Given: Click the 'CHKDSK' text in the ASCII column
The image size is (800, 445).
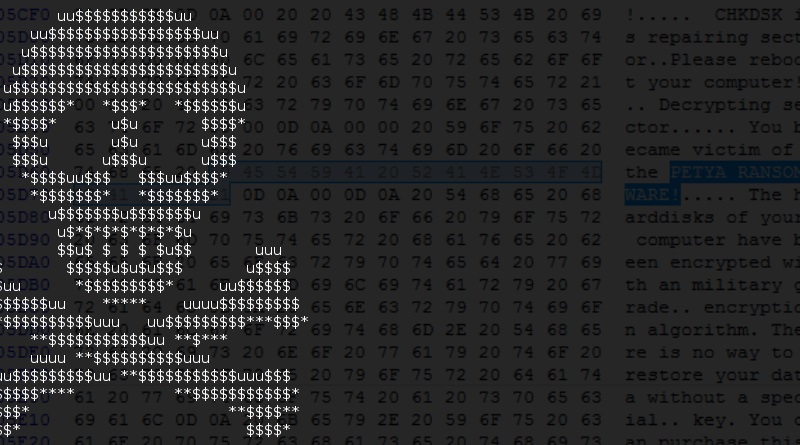Looking at the screenshot, I should pyautogui.click(x=748, y=15).
